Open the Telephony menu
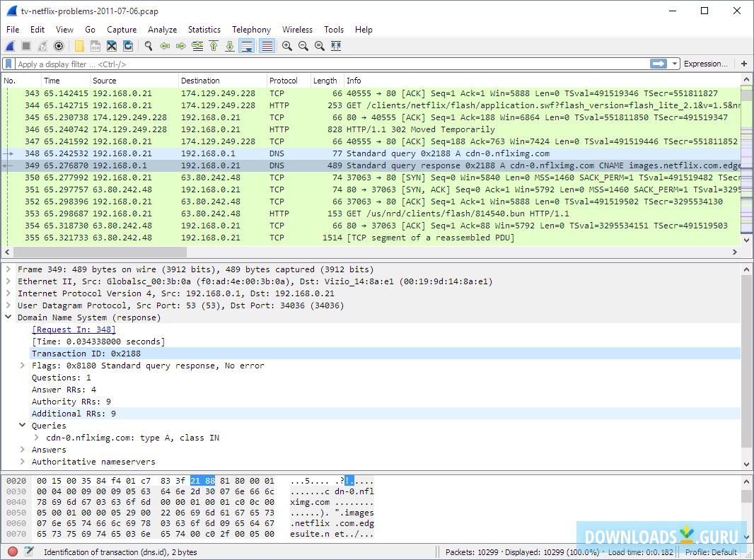Image resolution: width=754 pixels, height=560 pixels. tap(251, 30)
